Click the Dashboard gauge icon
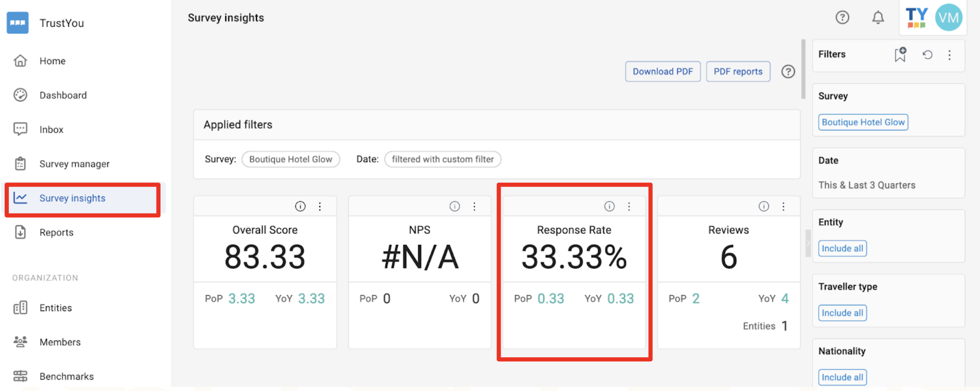980x391 pixels. (20, 95)
